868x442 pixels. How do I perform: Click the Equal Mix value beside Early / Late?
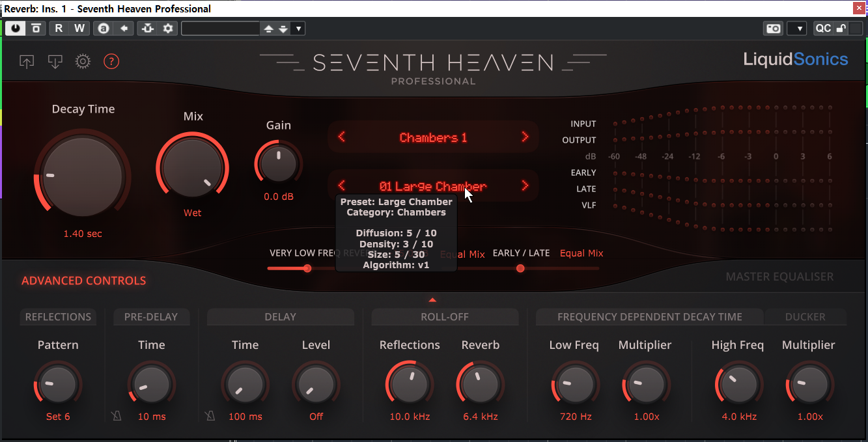[x=581, y=253]
